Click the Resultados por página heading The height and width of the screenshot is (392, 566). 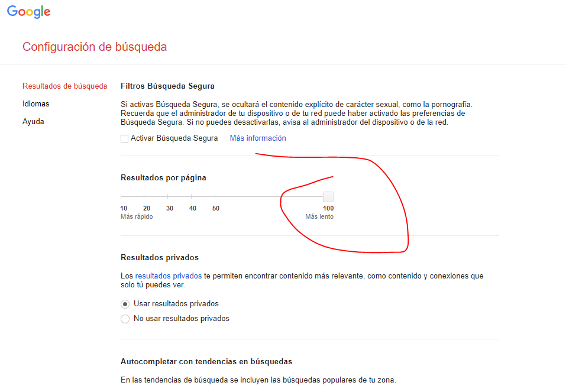point(163,177)
